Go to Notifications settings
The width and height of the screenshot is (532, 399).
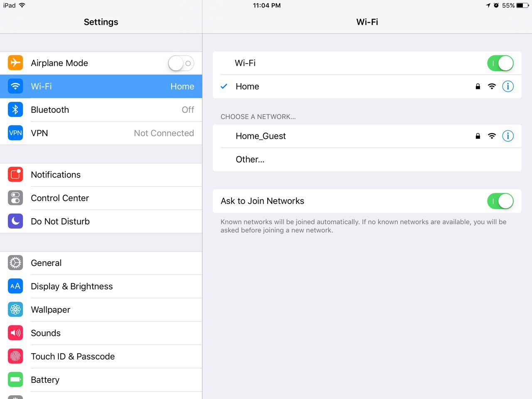[x=101, y=175]
